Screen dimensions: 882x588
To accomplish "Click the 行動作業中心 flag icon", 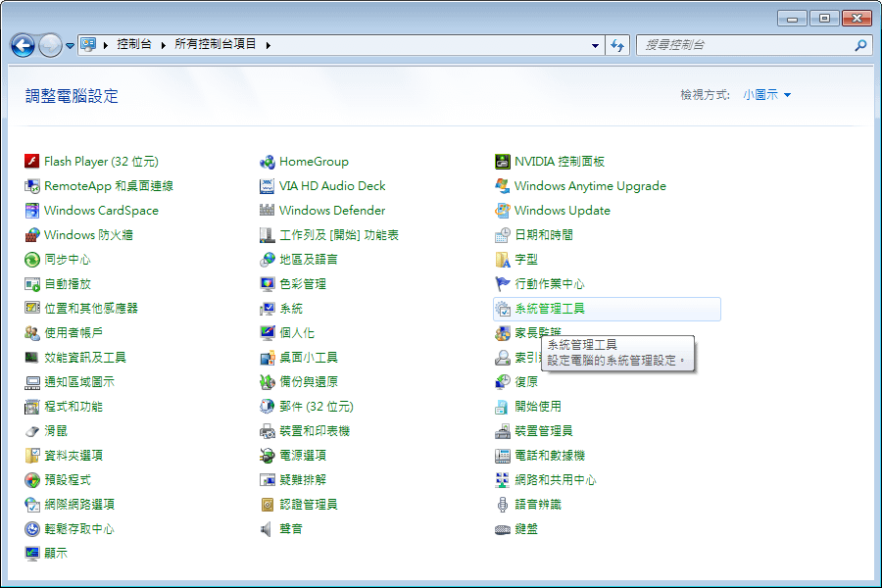I will click(503, 284).
